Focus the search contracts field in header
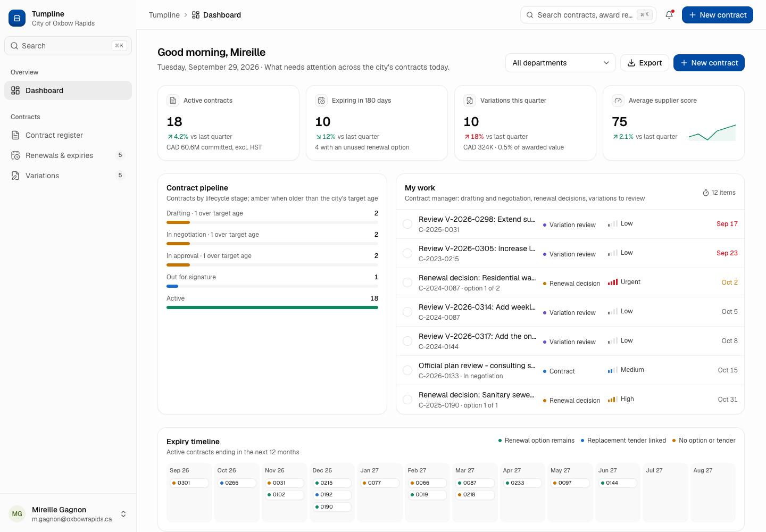The image size is (766, 532). point(588,15)
